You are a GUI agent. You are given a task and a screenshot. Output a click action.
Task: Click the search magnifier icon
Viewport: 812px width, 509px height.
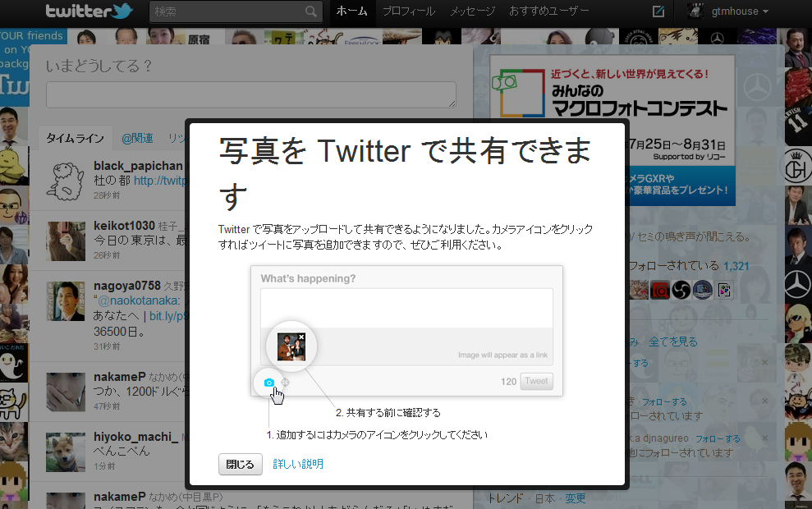click(x=310, y=11)
